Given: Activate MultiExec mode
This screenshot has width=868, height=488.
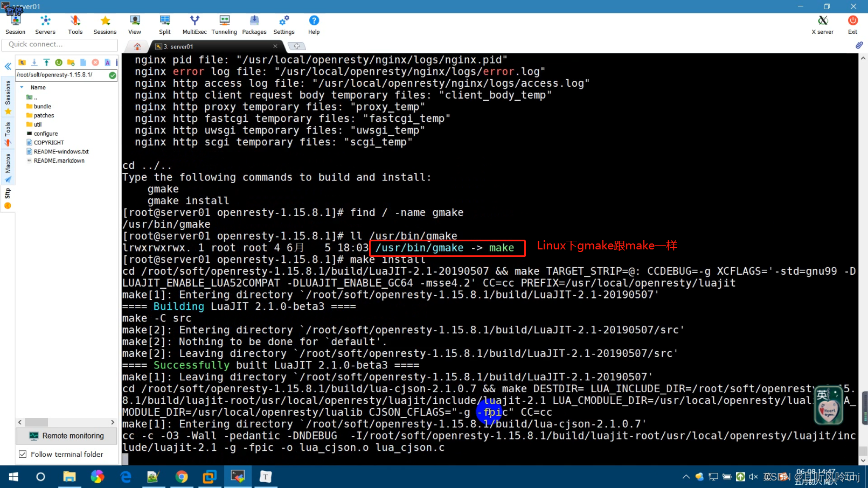Looking at the screenshot, I should coord(195,25).
